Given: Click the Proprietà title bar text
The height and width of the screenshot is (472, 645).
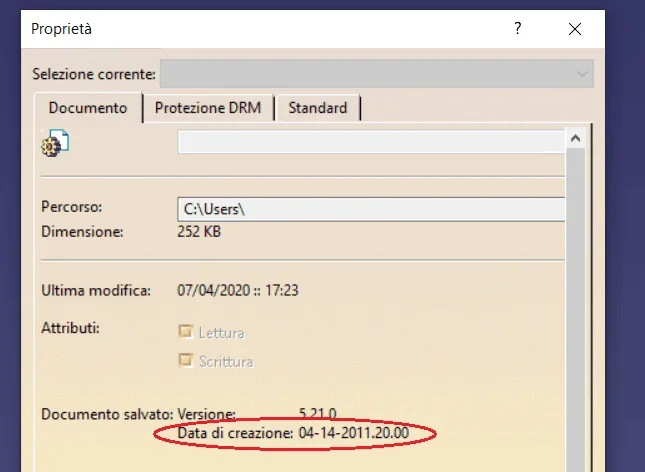Looking at the screenshot, I should [62, 29].
